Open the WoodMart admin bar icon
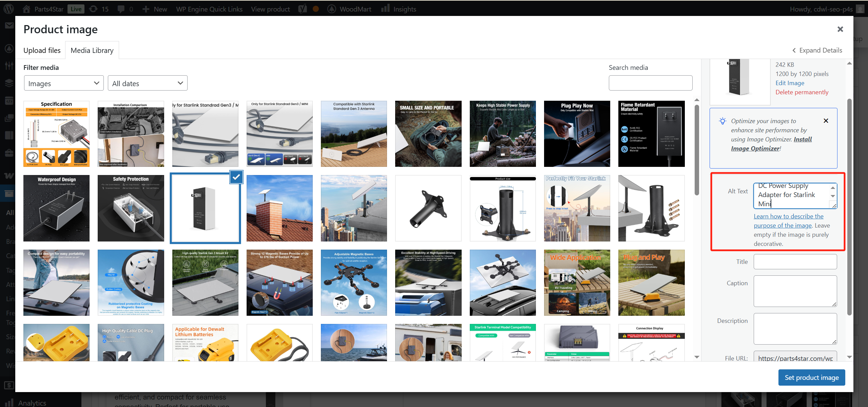 point(331,9)
